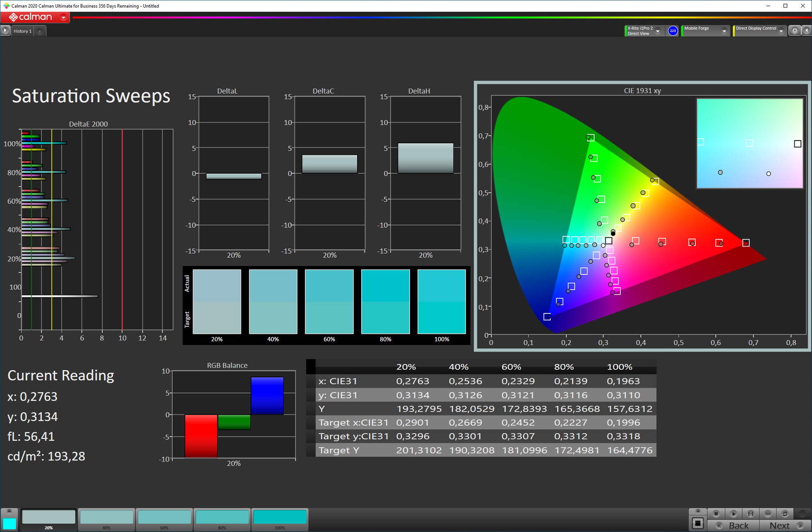Image resolution: width=812 pixels, height=532 pixels.
Task: Select the 20% saturation swatch in bottom strip
Action: 49,519
